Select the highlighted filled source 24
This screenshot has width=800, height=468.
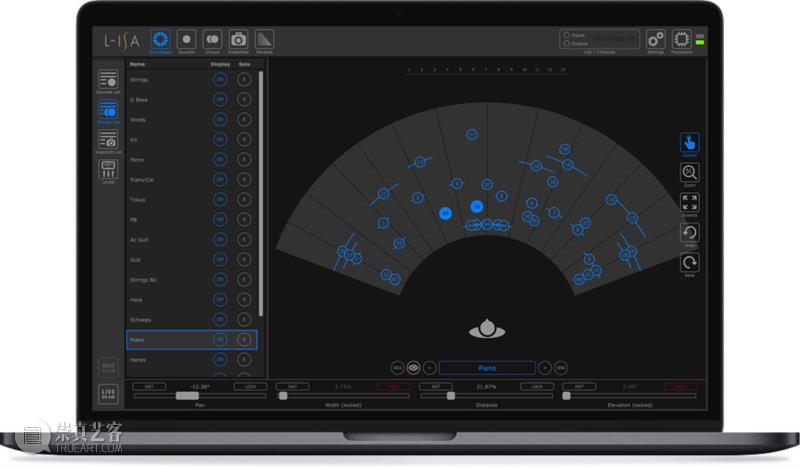477,206
